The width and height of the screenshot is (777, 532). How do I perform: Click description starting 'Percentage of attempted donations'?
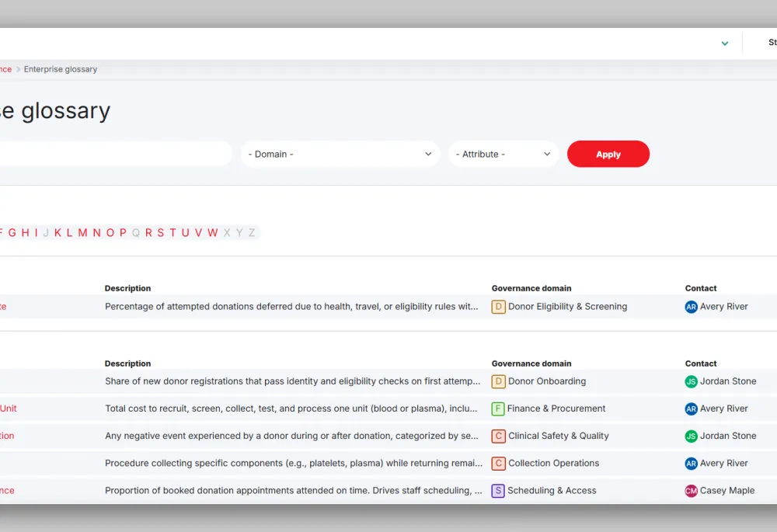tap(291, 307)
